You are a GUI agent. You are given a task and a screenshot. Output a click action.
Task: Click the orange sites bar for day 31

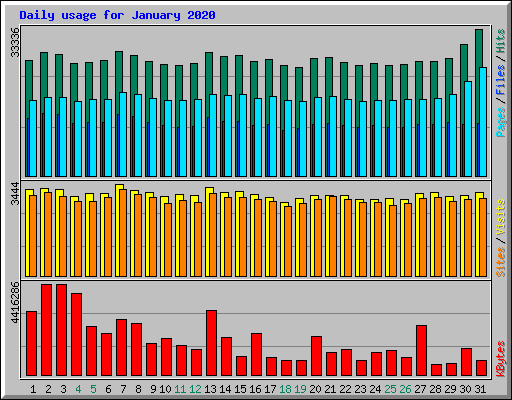point(483,238)
